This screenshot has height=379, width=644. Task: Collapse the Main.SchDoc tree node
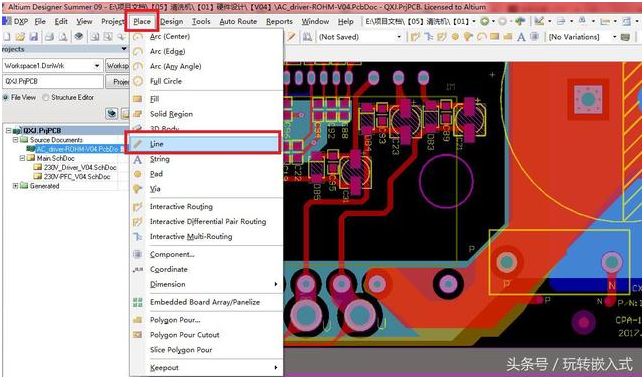23,158
